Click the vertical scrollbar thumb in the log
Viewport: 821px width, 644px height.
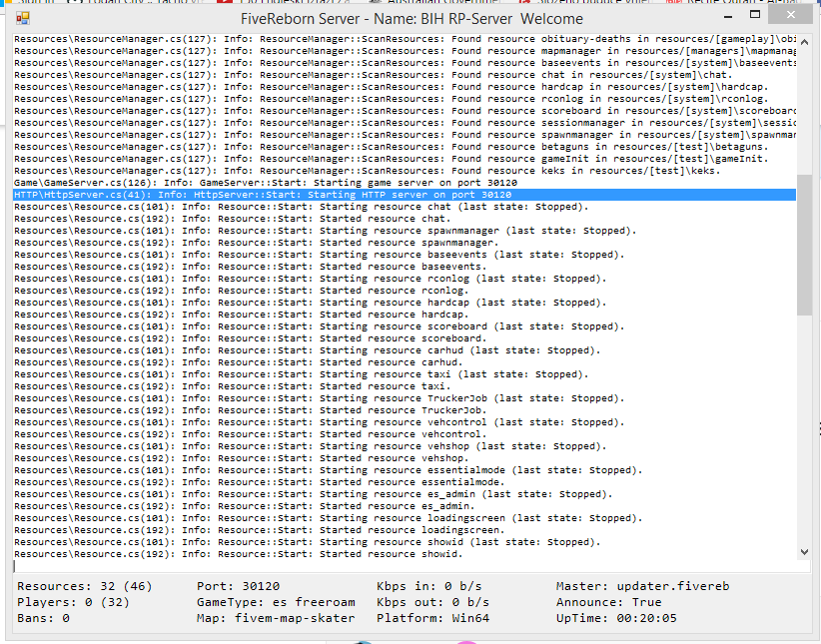[x=804, y=245]
